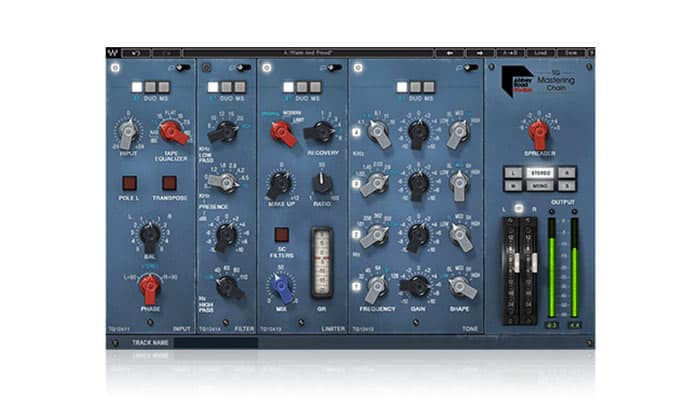Click the Save preset button
The image size is (700, 400).
(x=571, y=53)
